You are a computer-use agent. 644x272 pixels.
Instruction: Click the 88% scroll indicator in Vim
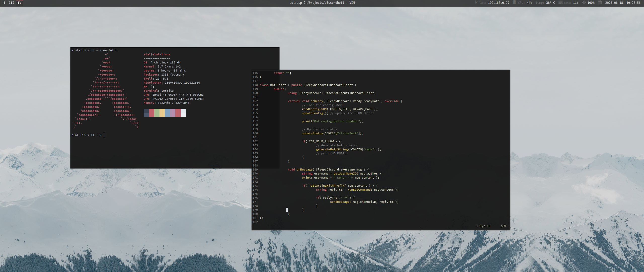pos(503,226)
